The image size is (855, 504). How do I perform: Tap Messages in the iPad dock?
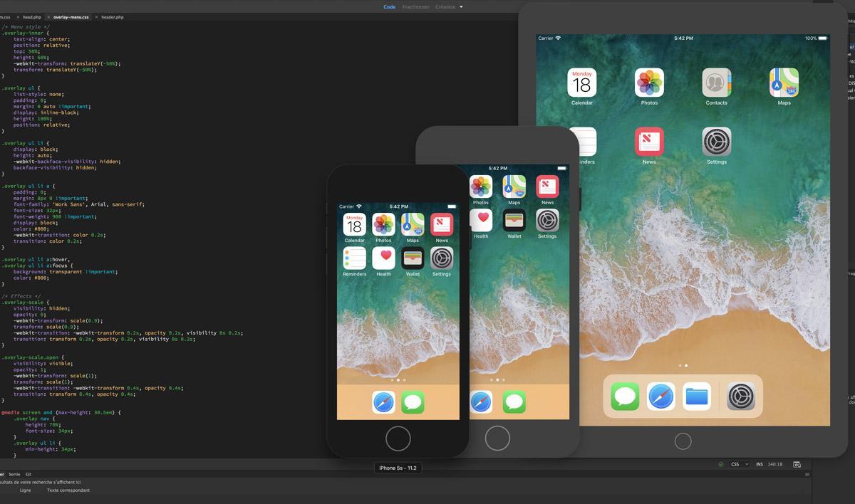(625, 397)
